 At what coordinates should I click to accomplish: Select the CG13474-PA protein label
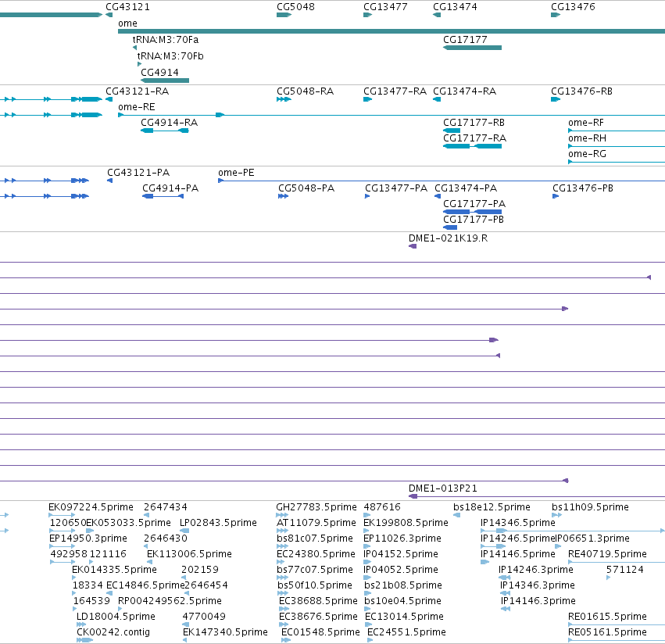pyautogui.click(x=466, y=188)
